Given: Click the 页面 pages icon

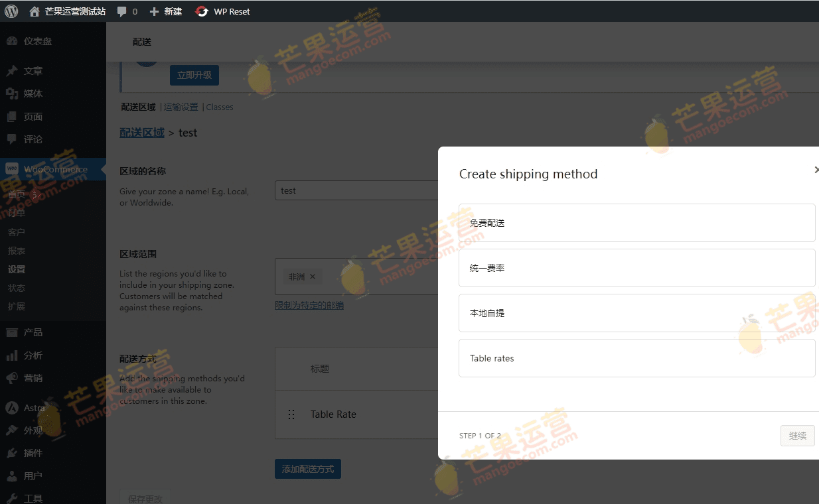Looking at the screenshot, I should point(12,117).
